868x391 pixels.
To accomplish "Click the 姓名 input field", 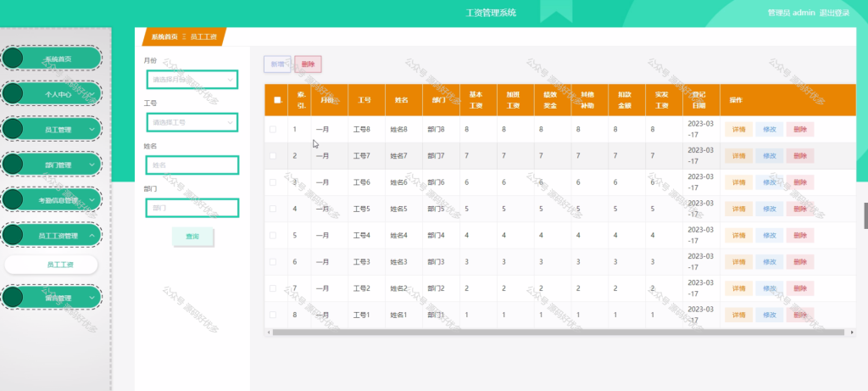I will [x=192, y=165].
